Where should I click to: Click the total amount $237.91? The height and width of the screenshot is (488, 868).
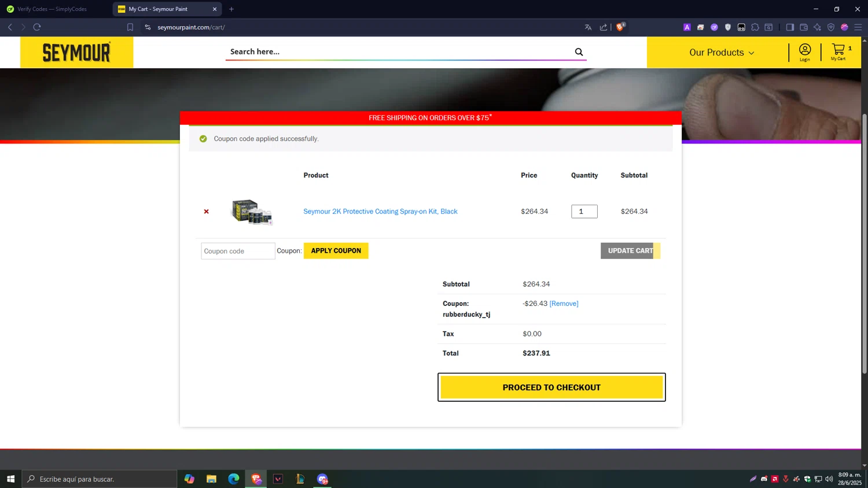pyautogui.click(x=536, y=353)
